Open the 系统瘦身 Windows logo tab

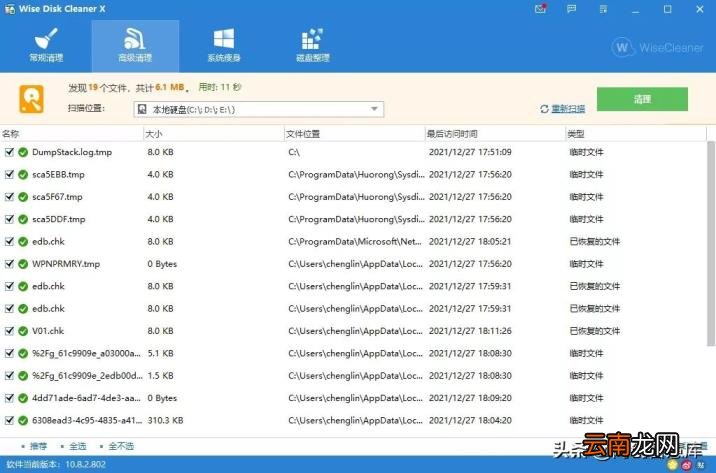coord(224,45)
